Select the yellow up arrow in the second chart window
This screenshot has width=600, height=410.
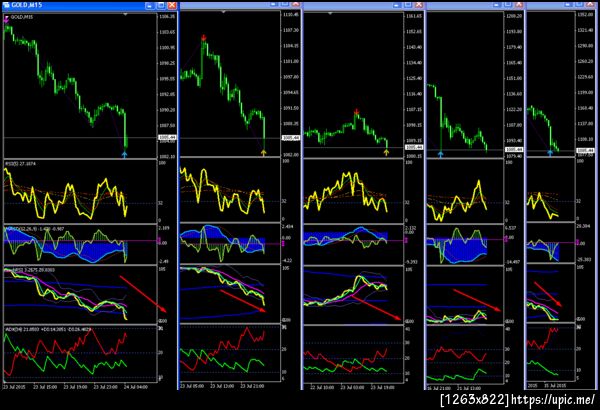(264, 153)
